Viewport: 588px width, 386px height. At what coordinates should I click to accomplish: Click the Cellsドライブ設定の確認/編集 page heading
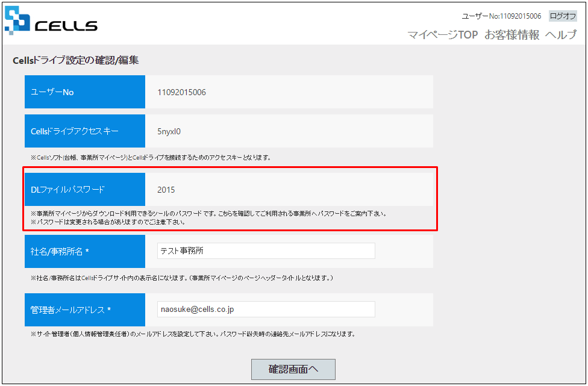(x=76, y=61)
